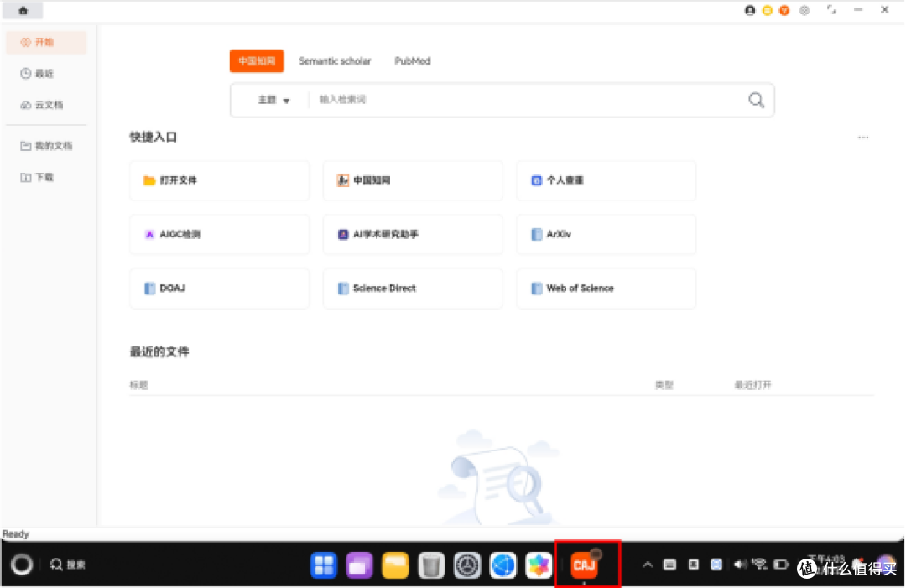The height and width of the screenshot is (588, 906).
Task: Open the user account profile icon
Action: point(749,10)
